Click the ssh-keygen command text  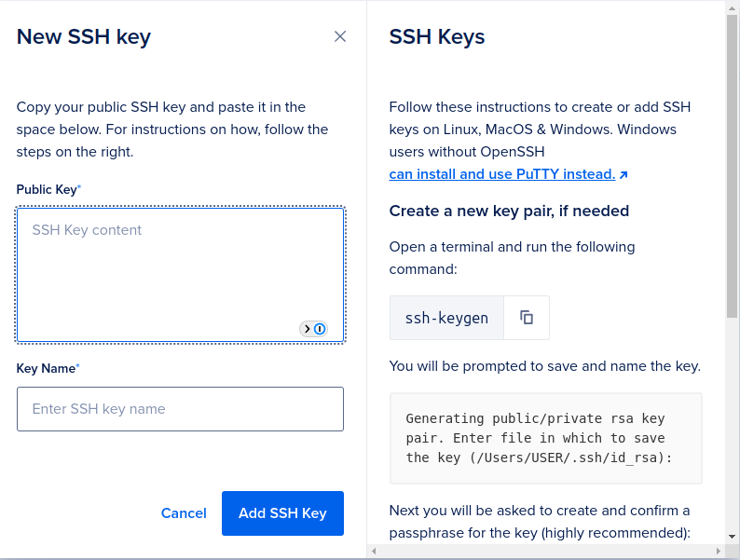coord(446,318)
